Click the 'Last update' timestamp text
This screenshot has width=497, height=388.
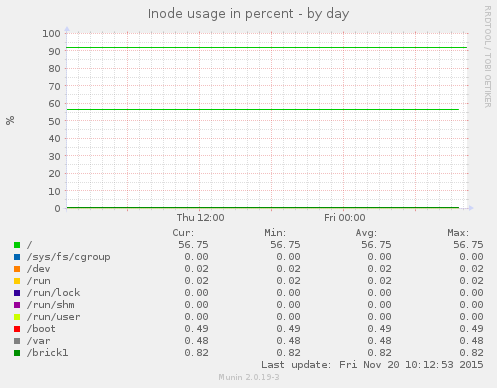tap(372, 365)
